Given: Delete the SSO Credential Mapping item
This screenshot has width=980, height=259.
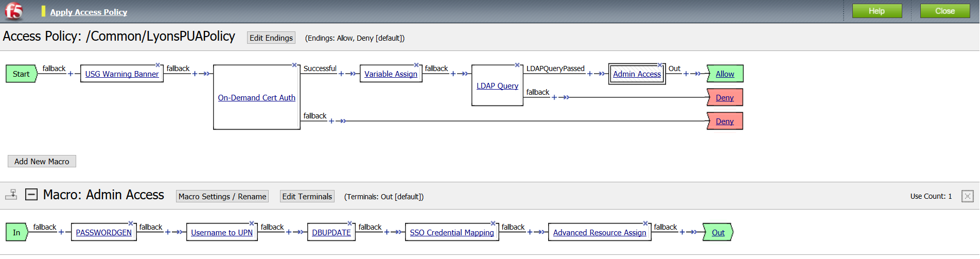Looking at the screenshot, I should click(493, 223).
